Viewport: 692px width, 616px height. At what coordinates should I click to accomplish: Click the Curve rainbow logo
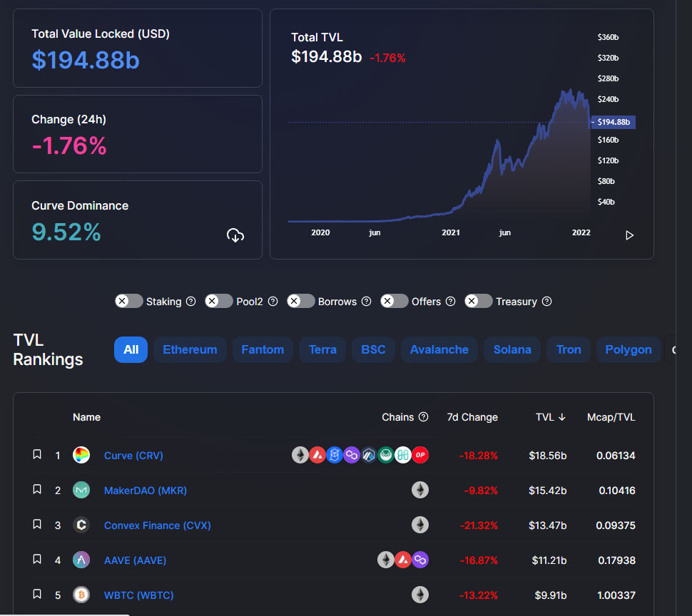(81, 455)
